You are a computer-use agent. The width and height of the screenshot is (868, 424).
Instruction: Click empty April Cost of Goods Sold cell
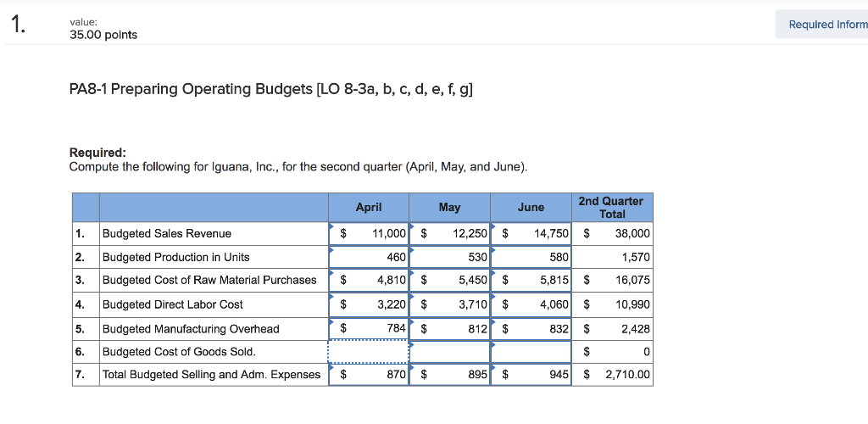click(x=369, y=352)
